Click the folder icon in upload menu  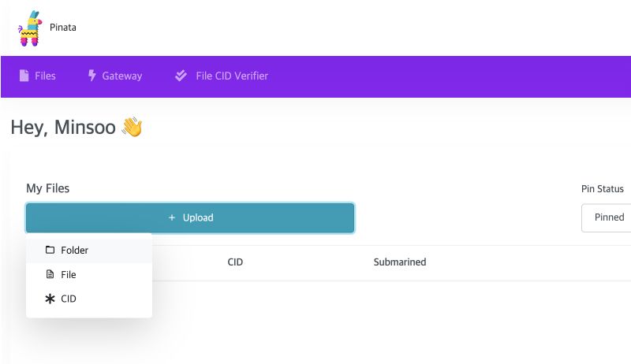click(x=50, y=250)
